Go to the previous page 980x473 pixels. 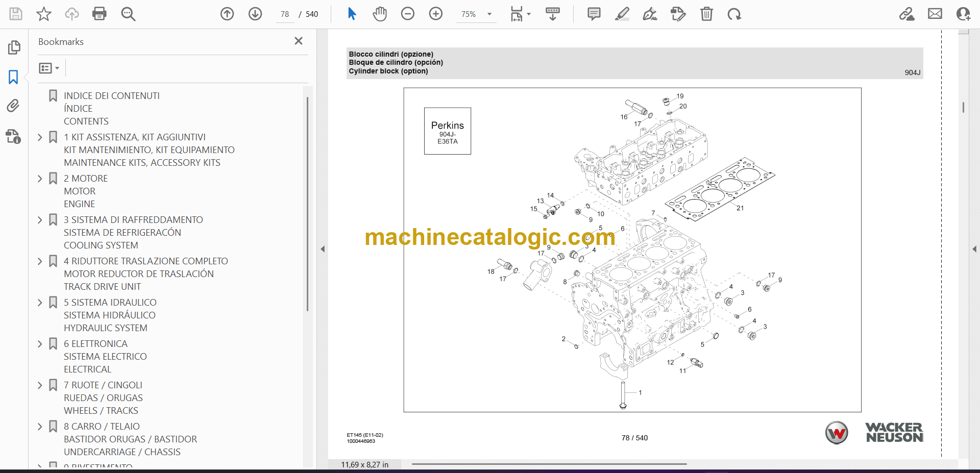227,14
